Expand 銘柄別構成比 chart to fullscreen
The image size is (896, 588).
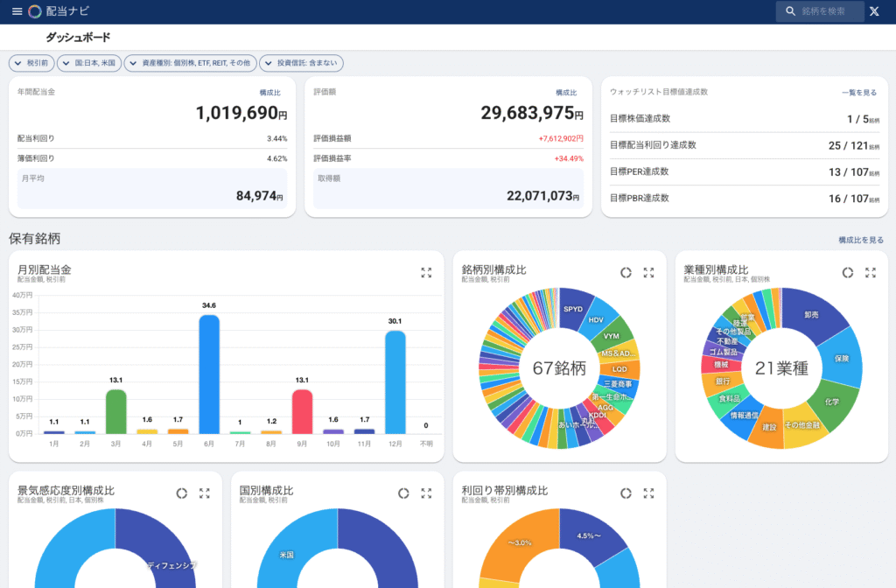coord(648,273)
